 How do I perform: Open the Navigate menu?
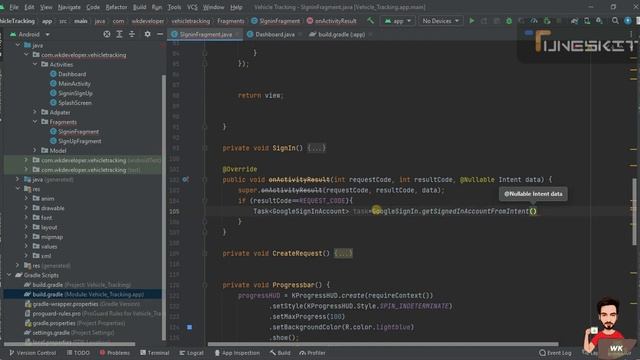[x=69, y=7]
